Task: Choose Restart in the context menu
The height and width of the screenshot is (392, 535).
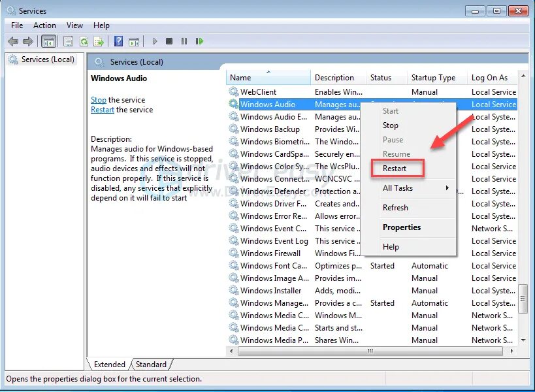Action: click(409, 169)
